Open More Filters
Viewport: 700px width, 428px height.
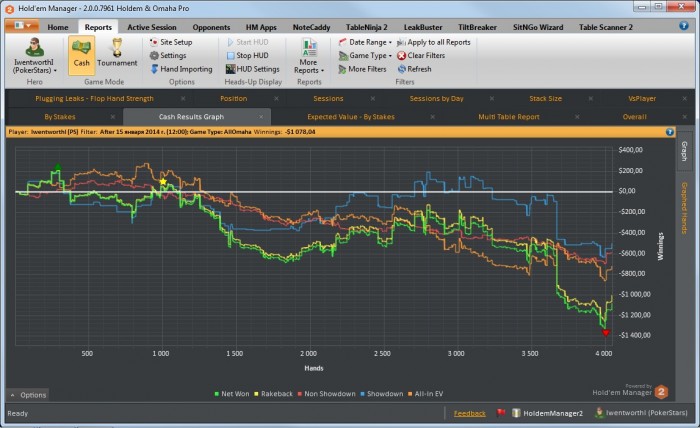[x=362, y=69]
